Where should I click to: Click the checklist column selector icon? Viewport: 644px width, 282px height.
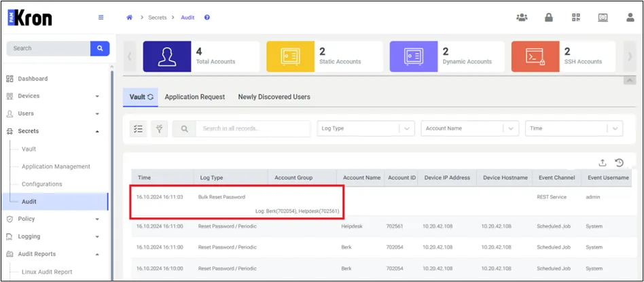click(138, 128)
